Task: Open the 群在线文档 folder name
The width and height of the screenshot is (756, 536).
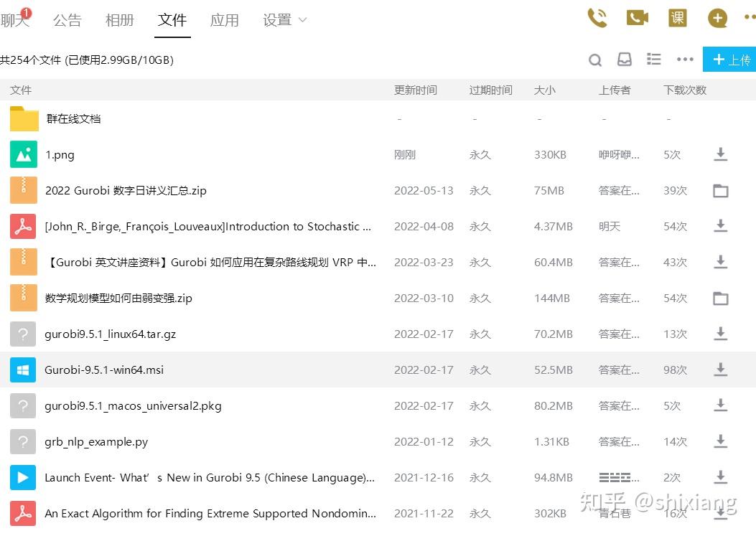Action: tap(73, 118)
